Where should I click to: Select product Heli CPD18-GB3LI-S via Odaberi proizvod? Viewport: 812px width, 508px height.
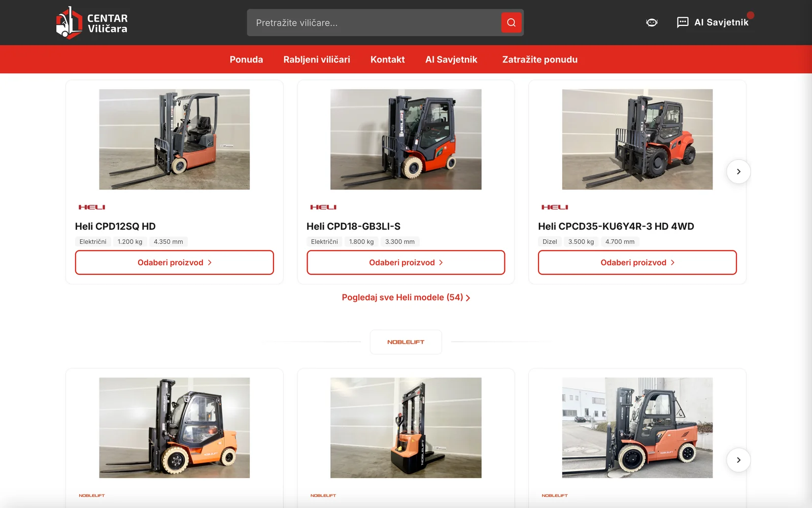406,263
